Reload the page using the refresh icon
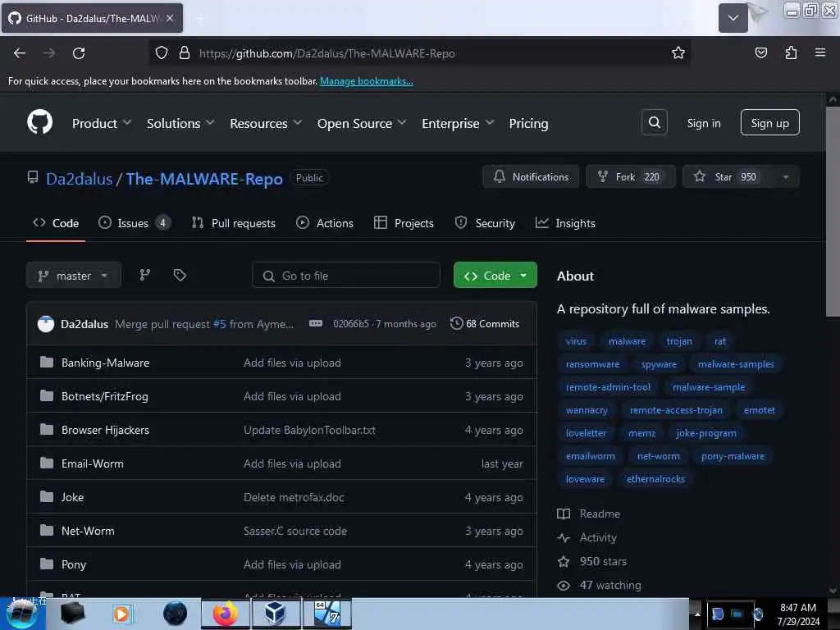840x630 pixels. [79, 53]
